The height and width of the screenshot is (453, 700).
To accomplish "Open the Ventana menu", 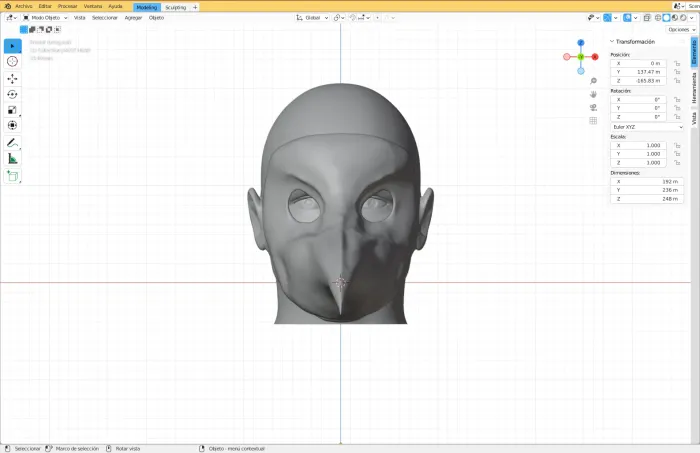I will 93,6.
